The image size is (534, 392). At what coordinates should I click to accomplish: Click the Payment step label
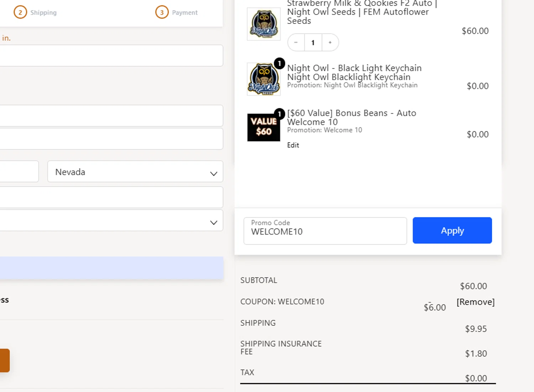pos(185,12)
